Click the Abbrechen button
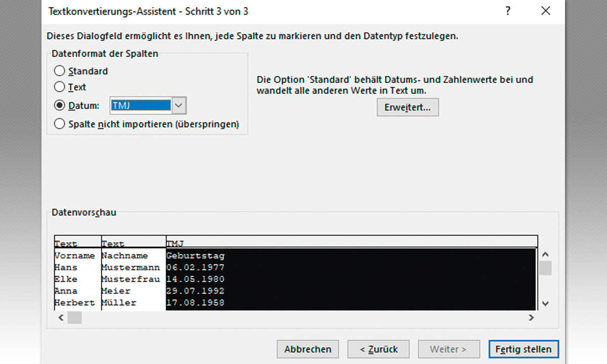The height and width of the screenshot is (364, 607). (308, 349)
